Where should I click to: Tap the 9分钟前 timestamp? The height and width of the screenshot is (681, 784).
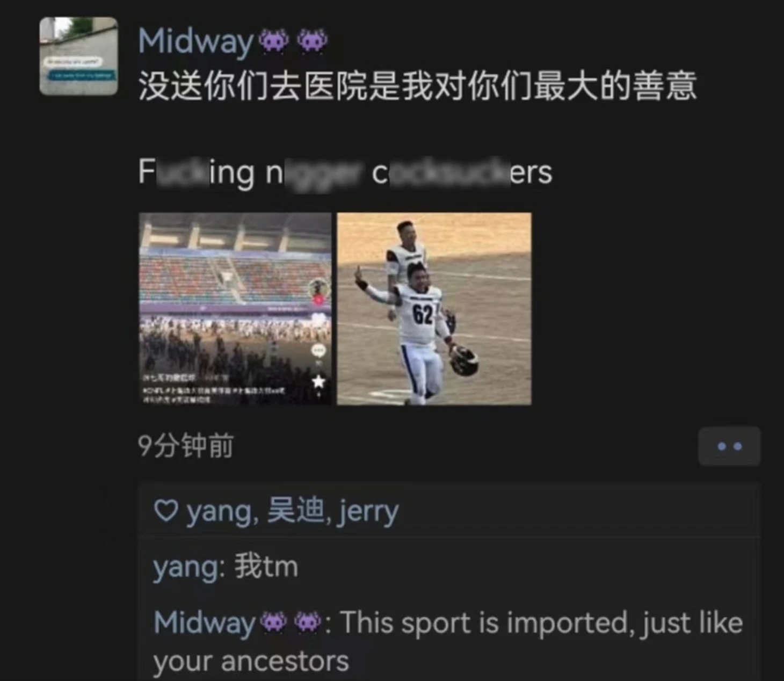(x=185, y=446)
